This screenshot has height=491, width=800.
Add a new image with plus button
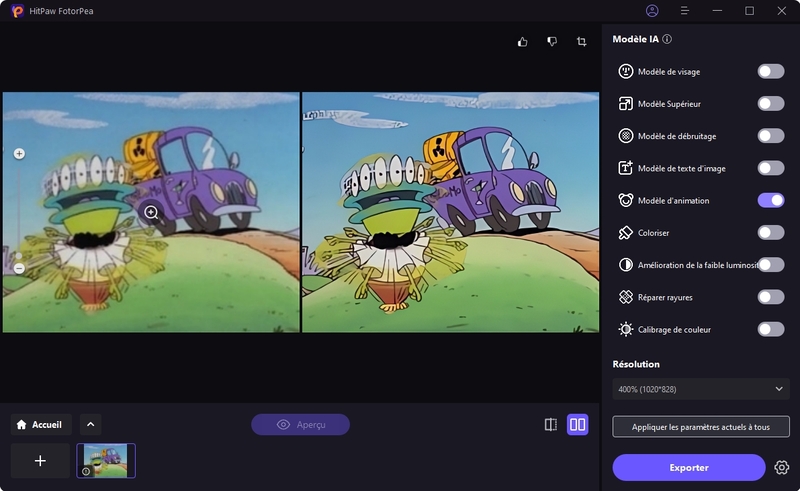click(x=40, y=461)
